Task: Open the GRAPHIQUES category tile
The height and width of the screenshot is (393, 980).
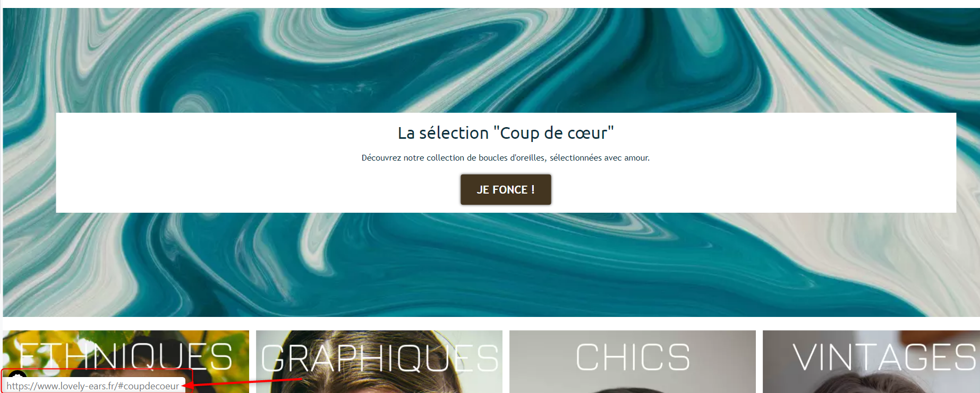Action: click(x=379, y=362)
